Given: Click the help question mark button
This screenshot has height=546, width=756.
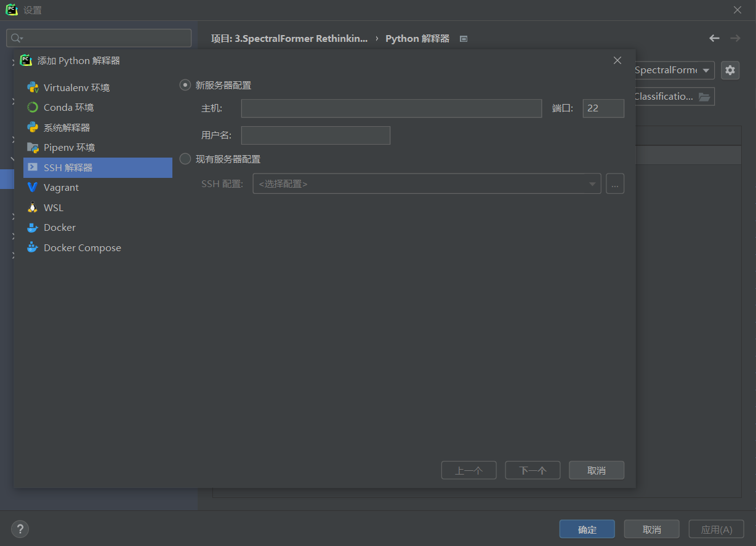Looking at the screenshot, I should point(20,529).
